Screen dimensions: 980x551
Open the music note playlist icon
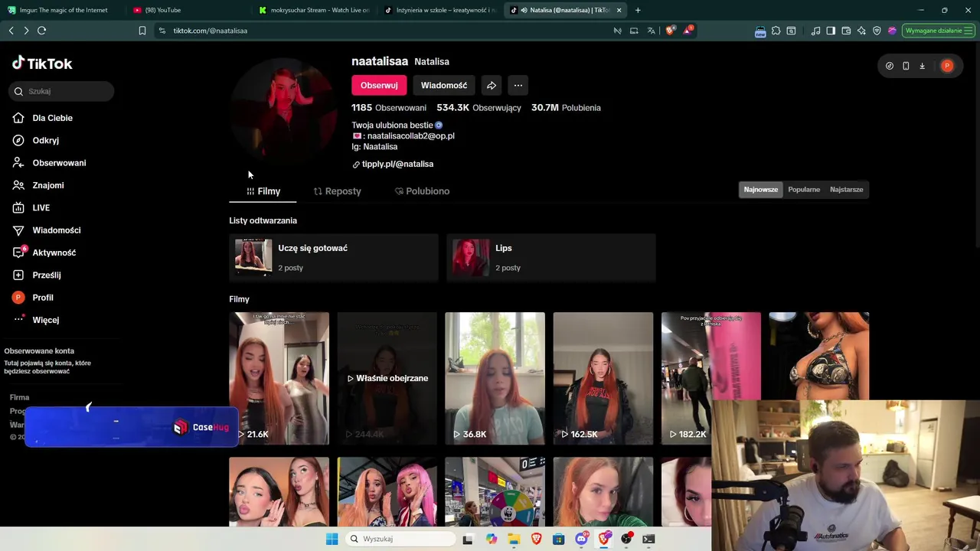click(816, 31)
